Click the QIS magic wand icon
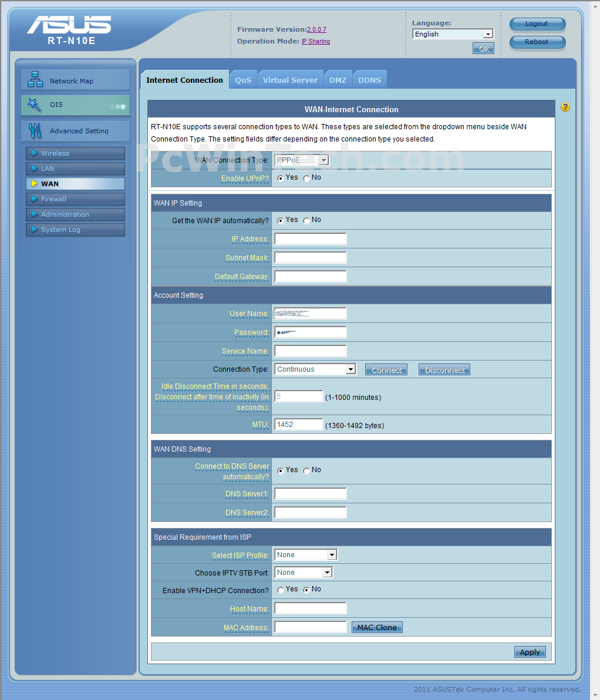 point(34,105)
